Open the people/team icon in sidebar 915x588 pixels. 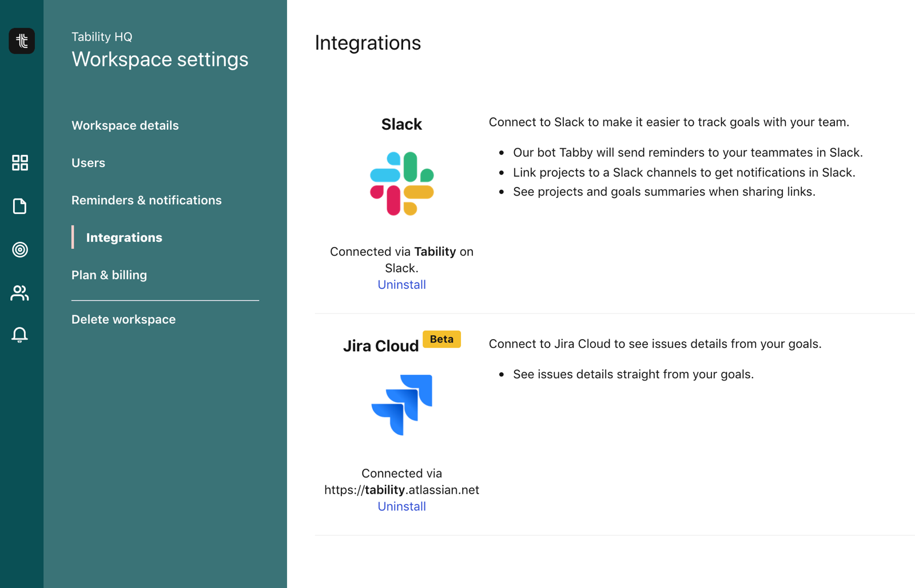[x=20, y=293]
